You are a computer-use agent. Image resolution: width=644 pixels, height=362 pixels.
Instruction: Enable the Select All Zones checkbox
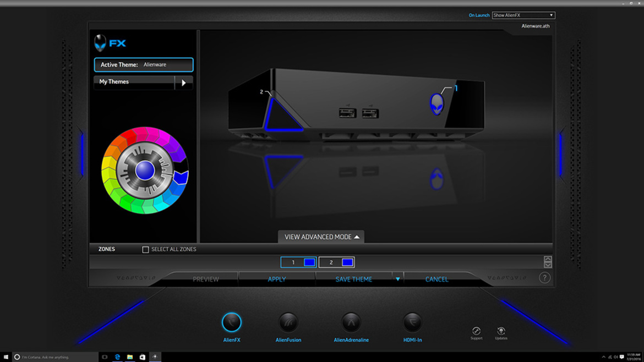click(x=145, y=250)
